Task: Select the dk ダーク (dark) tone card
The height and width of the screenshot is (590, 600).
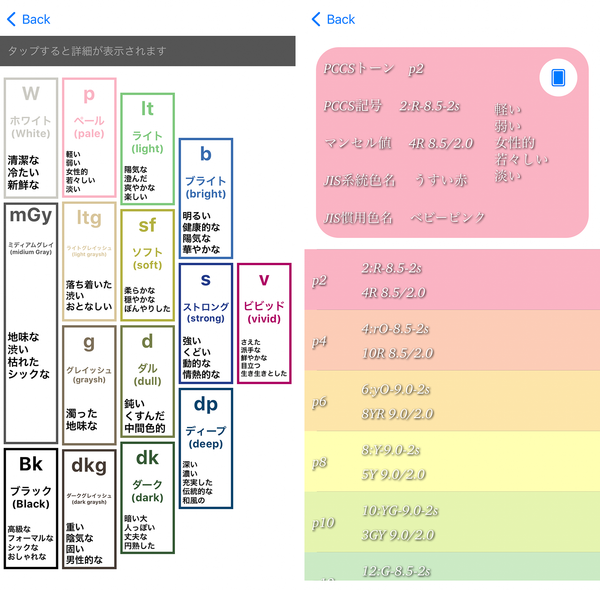Action: (148, 497)
